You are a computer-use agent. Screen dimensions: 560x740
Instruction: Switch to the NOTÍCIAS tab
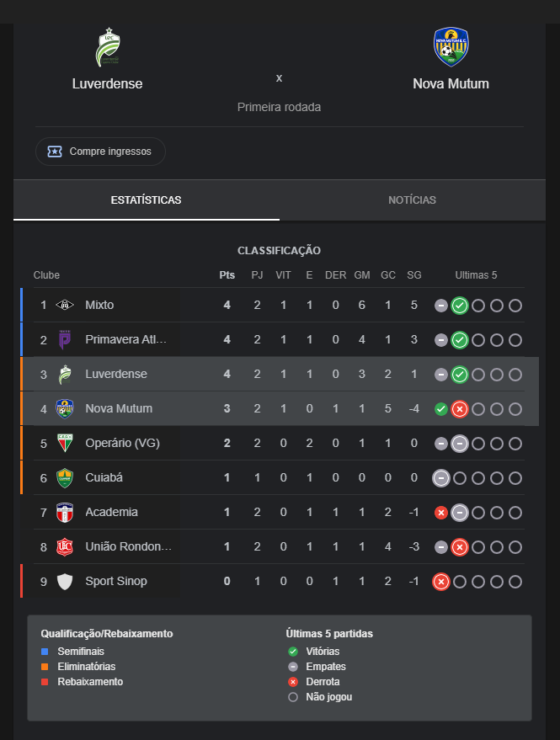tap(412, 200)
